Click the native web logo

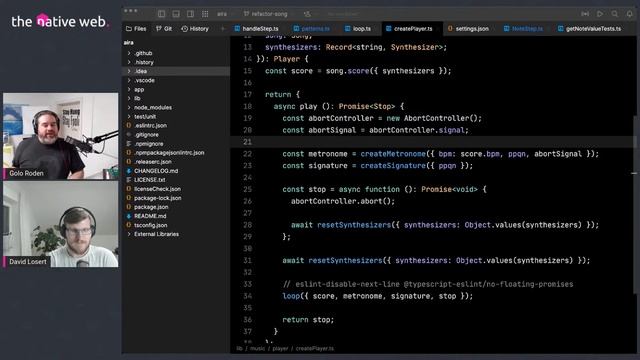click(60, 21)
